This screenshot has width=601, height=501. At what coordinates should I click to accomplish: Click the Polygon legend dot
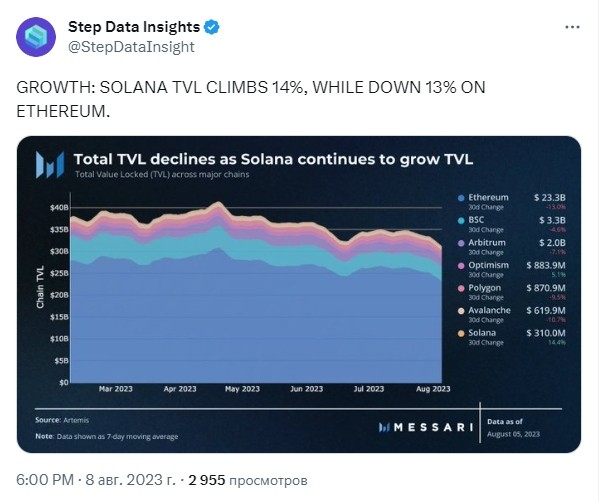(x=461, y=289)
